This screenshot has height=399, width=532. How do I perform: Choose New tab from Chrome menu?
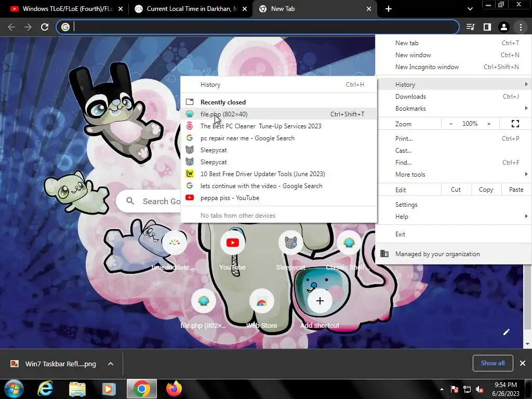pyautogui.click(x=453, y=43)
